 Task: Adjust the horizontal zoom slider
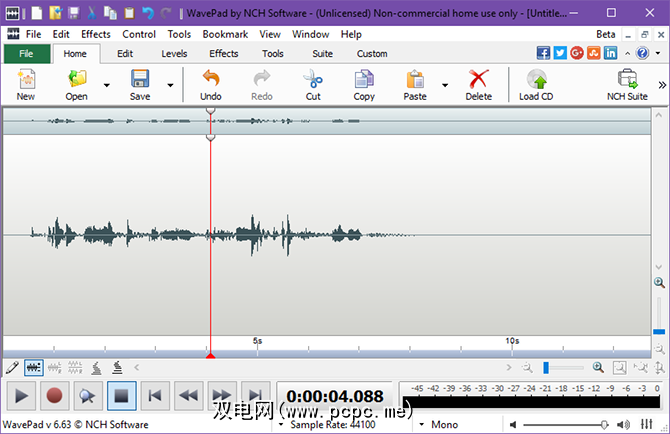click(x=546, y=368)
